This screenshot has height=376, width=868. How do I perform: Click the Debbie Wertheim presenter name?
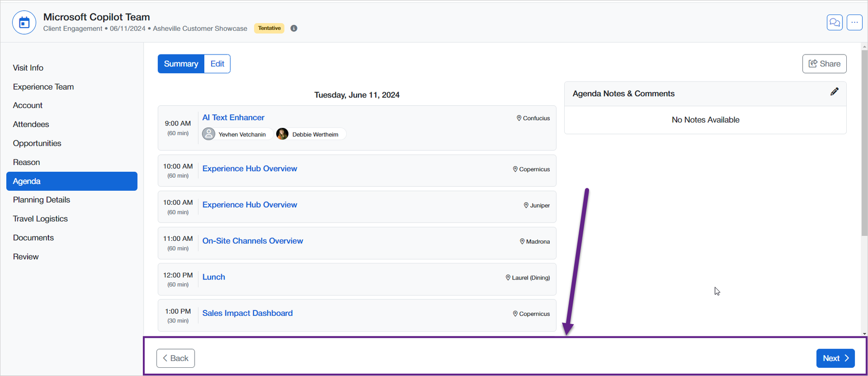[315, 134]
